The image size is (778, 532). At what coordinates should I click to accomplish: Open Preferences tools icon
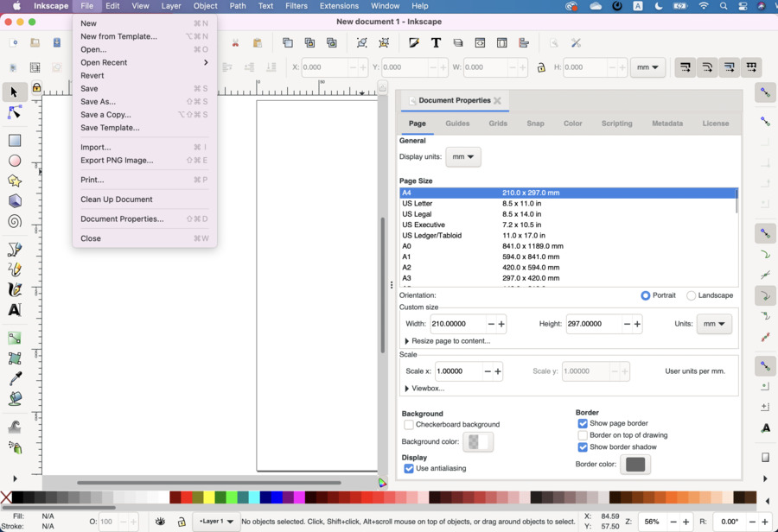pyautogui.click(x=576, y=42)
